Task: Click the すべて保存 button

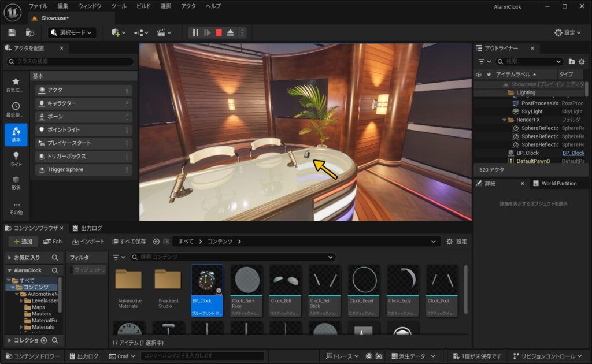Action: coord(129,241)
